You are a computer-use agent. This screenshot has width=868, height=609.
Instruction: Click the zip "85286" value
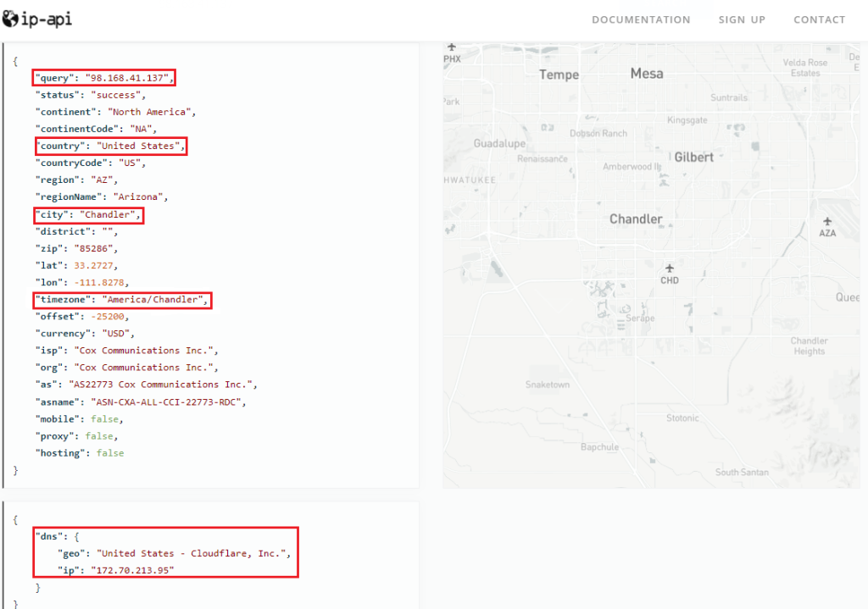coord(93,248)
